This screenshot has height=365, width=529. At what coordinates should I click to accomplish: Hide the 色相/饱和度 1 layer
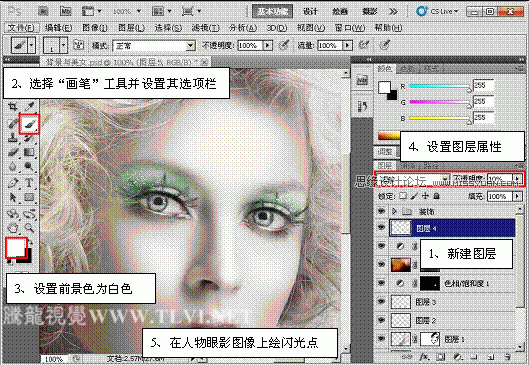click(x=381, y=283)
